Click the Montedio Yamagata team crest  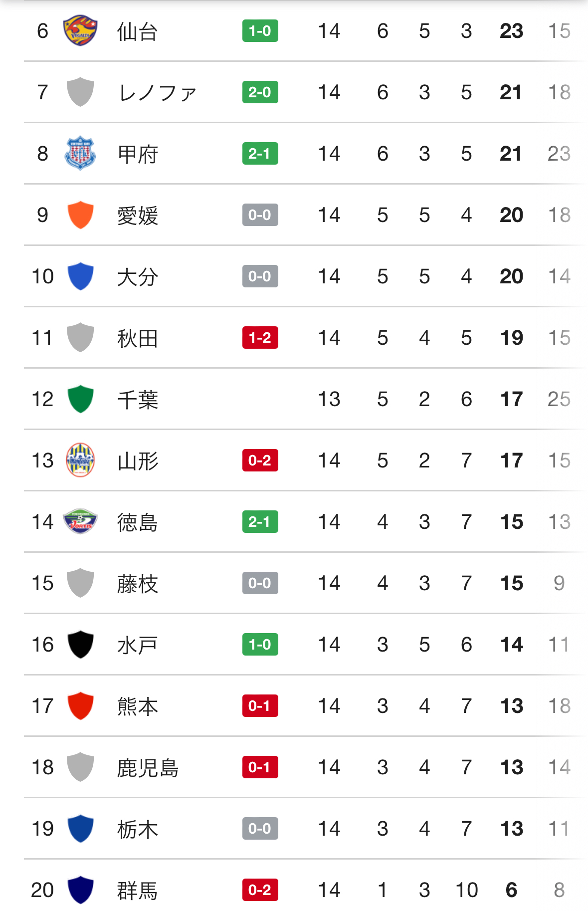click(x=80, y=460)
